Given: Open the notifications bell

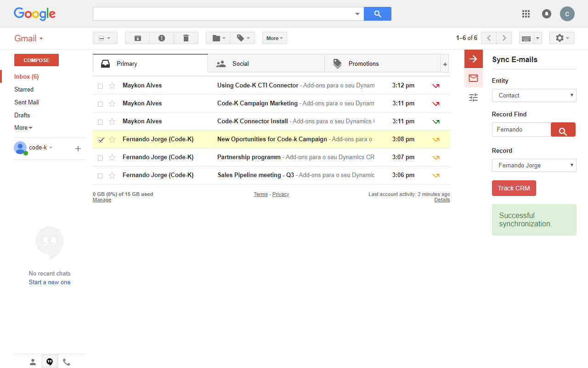Looking at the screenshot, I should [x=547, y=14].
